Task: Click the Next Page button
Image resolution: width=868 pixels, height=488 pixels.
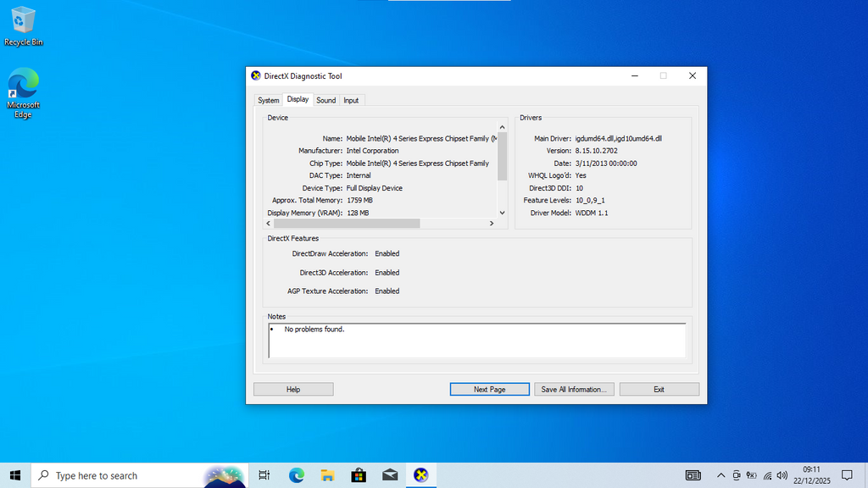Action: tap(489, 389)
